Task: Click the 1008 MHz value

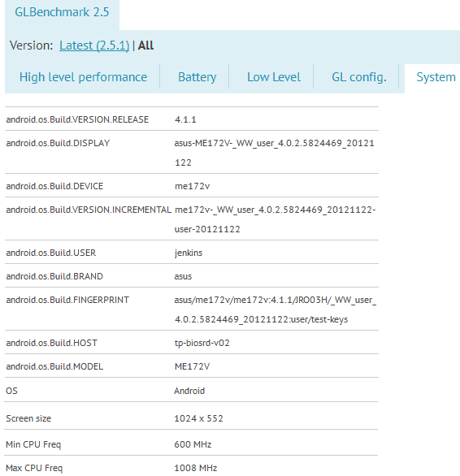Action: [196, 468]
